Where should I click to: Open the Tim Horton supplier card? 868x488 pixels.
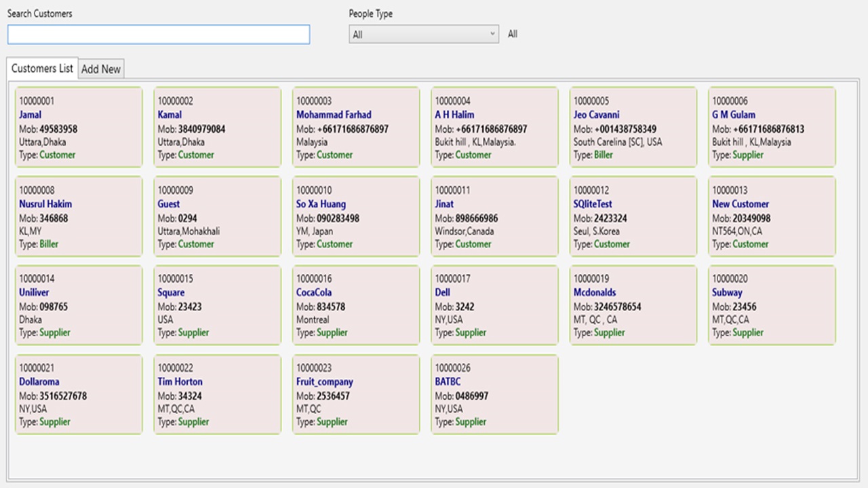(x=217, y=394)
